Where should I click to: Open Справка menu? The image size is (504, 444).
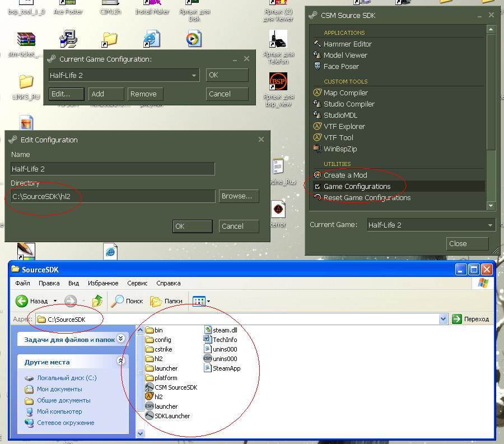[169, 283]
